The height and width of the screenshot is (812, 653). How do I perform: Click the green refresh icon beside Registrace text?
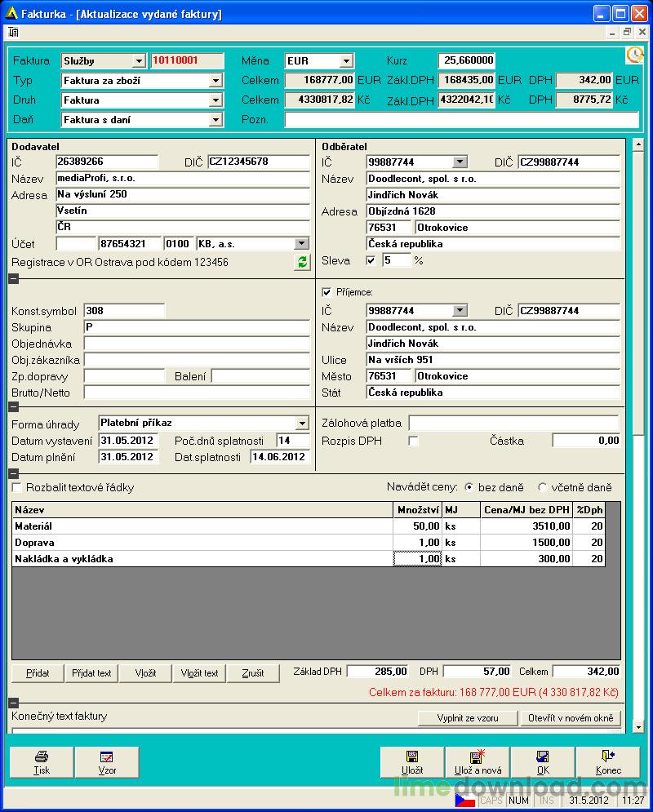coord(302,262)
